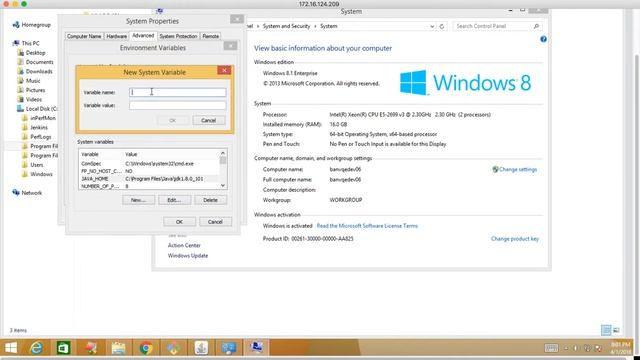Switch to System Protection tab
640x360 pixels.
click(178, 36)
